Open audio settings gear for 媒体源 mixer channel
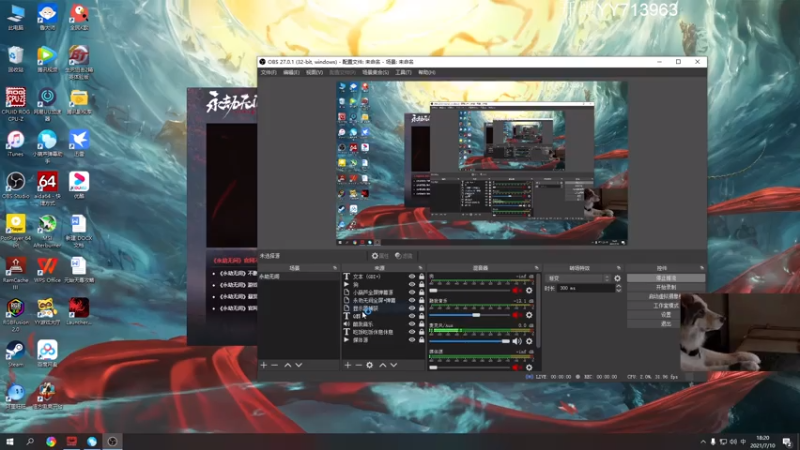800x450 pixels. pos(529,367)
